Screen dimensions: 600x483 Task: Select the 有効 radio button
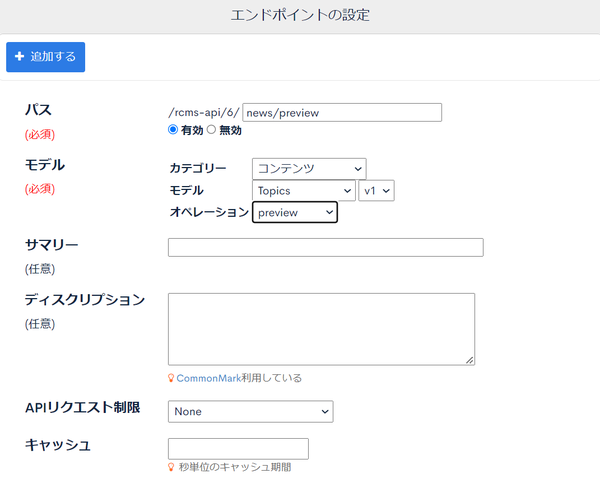[173, 130]
